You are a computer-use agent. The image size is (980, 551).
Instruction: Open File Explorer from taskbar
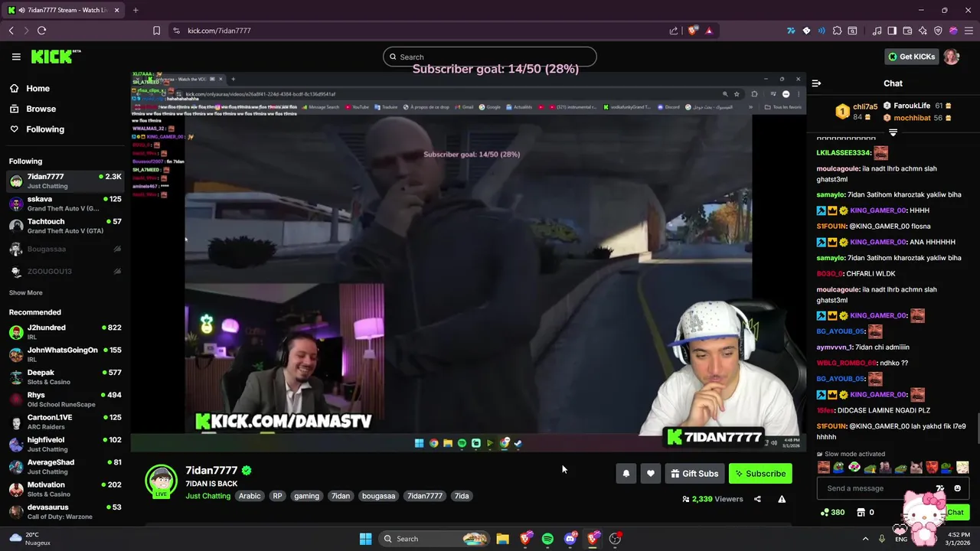pos(502,539)
